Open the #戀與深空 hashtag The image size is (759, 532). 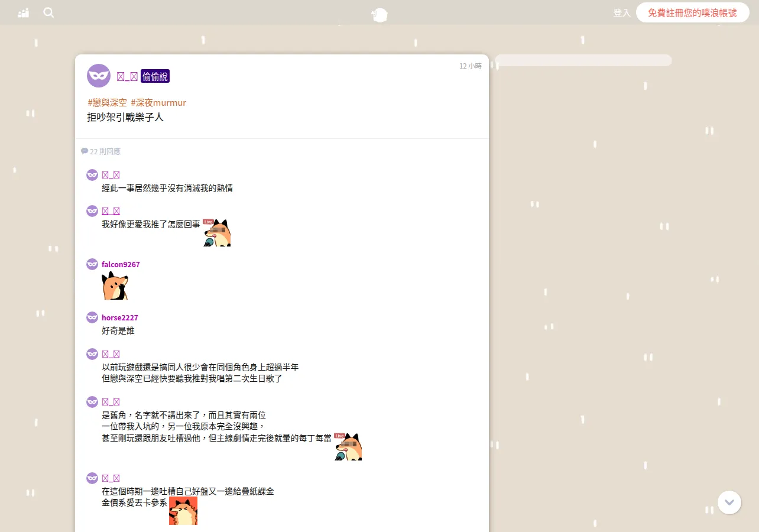point(107,102)
